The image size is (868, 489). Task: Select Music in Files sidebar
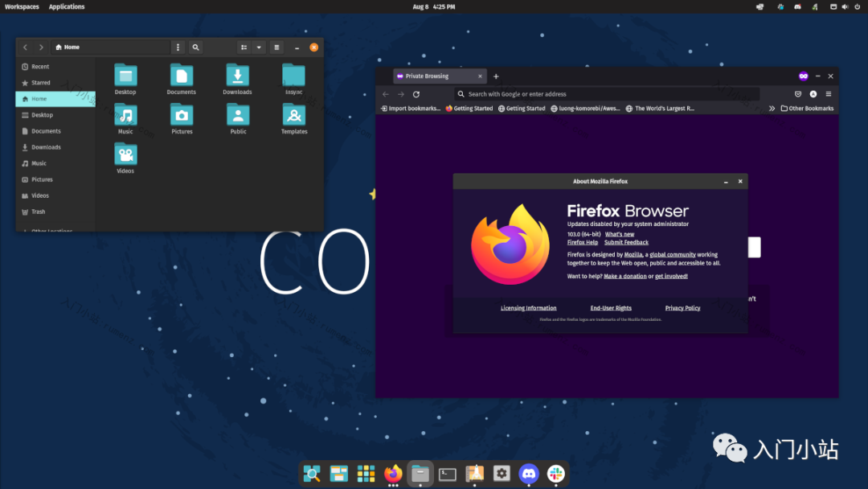[x=55, y=162]
